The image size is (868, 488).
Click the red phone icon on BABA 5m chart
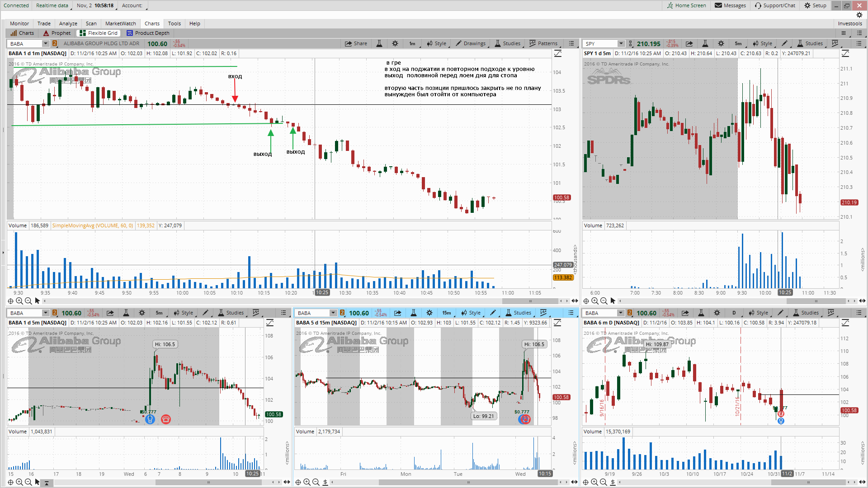point(166,419)
